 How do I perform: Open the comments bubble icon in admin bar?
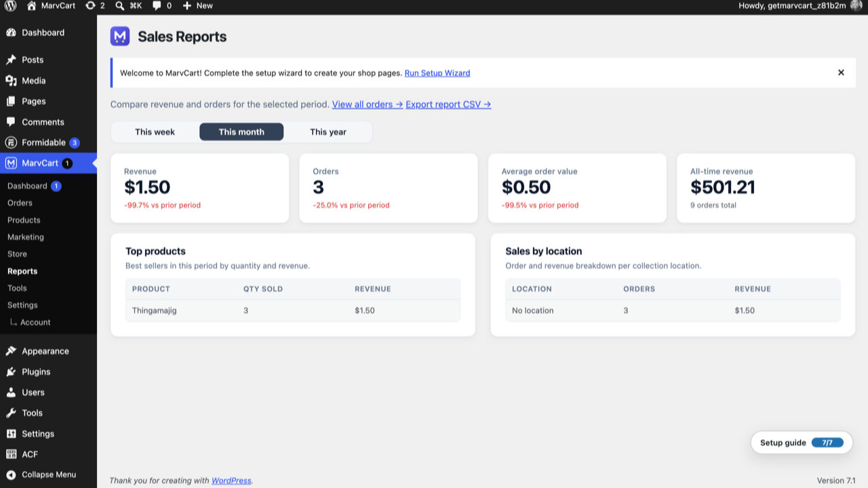[x=157, y=5]
